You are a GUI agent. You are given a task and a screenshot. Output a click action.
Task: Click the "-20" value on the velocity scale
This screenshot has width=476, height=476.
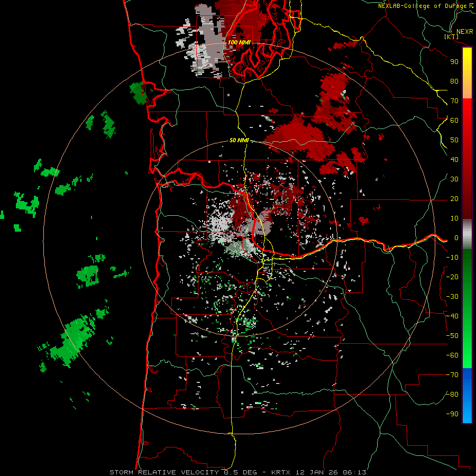[x=452, y=277]
